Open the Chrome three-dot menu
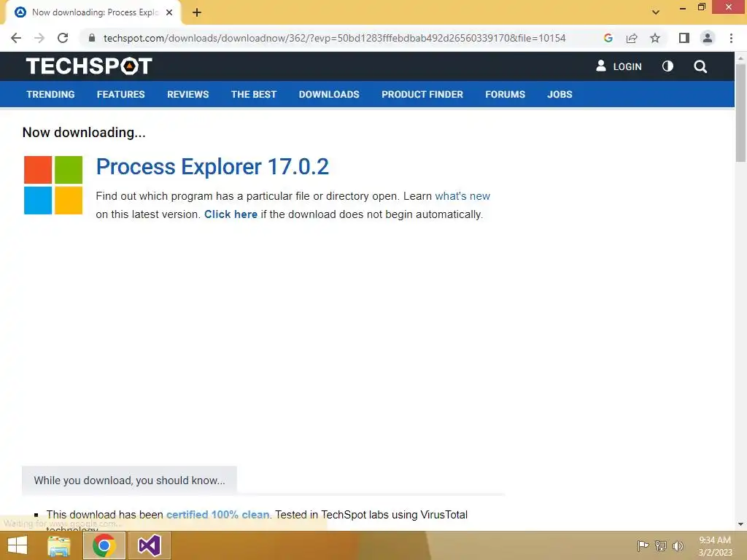747x560 pixels. (731, 38)
